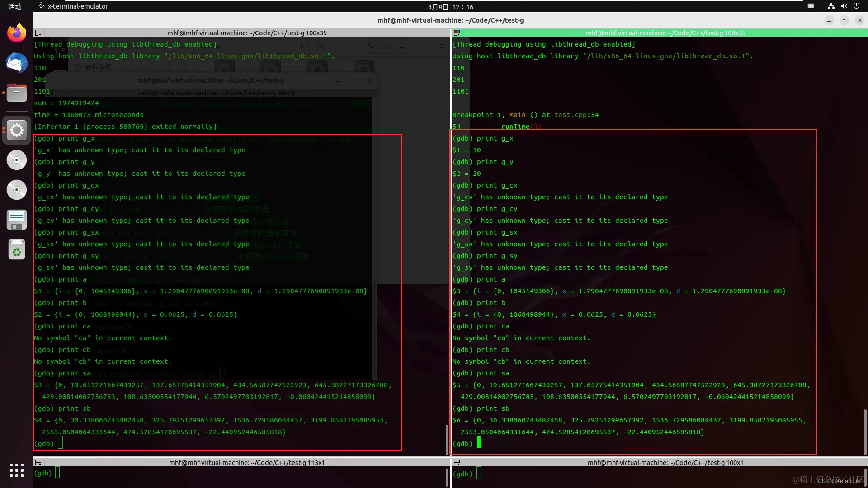
Task: Click 'Breakpoint 1, main () at test.cpp:54' line
Action: click(x=526, y=115)
